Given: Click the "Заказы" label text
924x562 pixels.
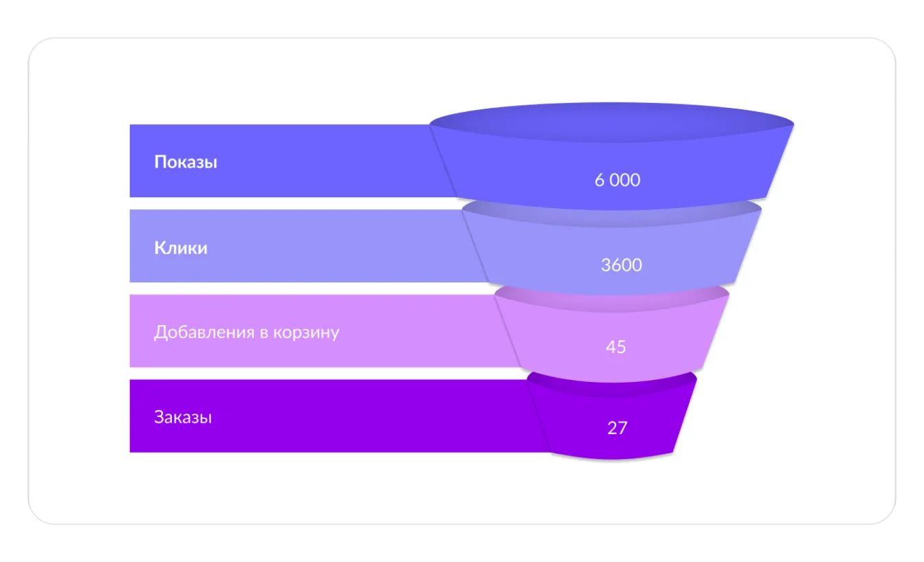Looking at the screenshot, I should coord(183,417).
